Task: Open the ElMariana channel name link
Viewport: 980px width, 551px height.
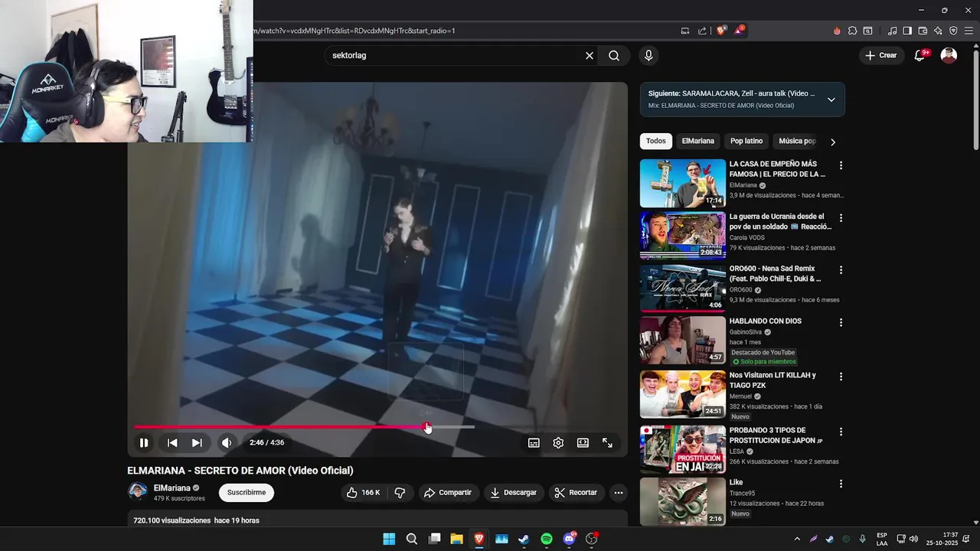Action: (171, 487)
